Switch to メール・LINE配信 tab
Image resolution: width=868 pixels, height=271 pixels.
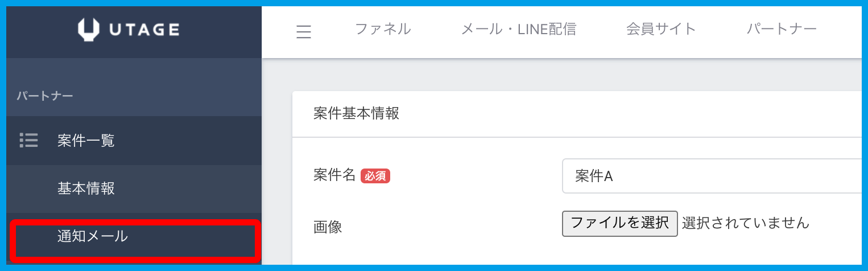[518, 29]
